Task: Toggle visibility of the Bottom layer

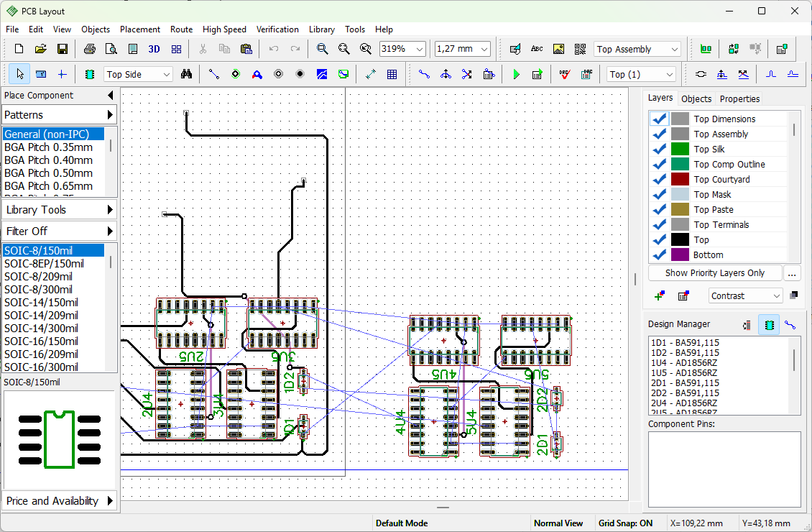Action: click(x=659, y=255)
